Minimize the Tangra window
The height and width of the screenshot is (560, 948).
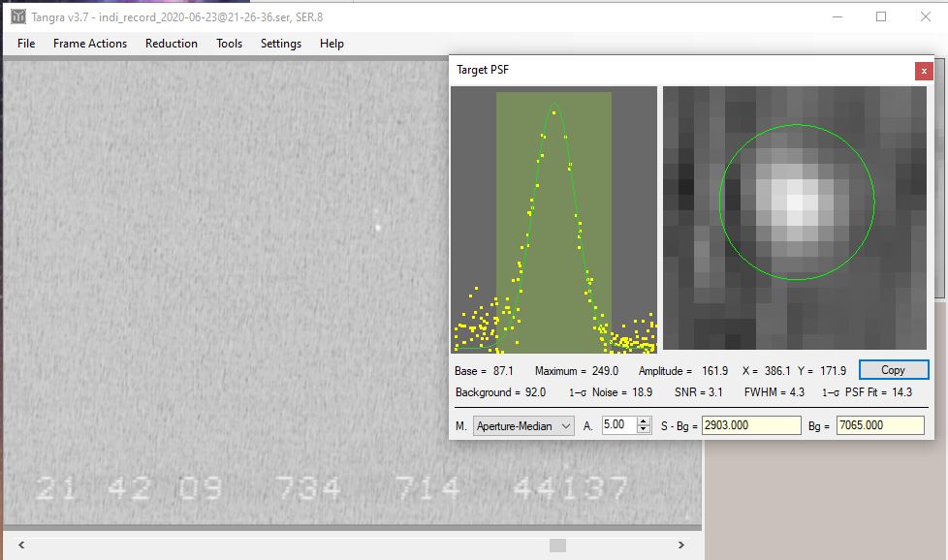point(837,16)
